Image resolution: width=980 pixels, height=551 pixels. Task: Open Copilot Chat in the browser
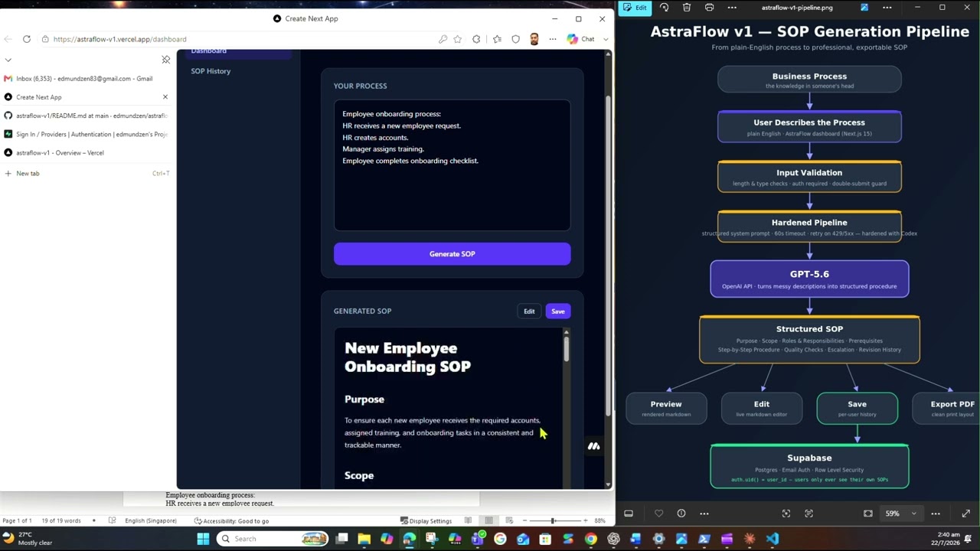click(581, 39)
